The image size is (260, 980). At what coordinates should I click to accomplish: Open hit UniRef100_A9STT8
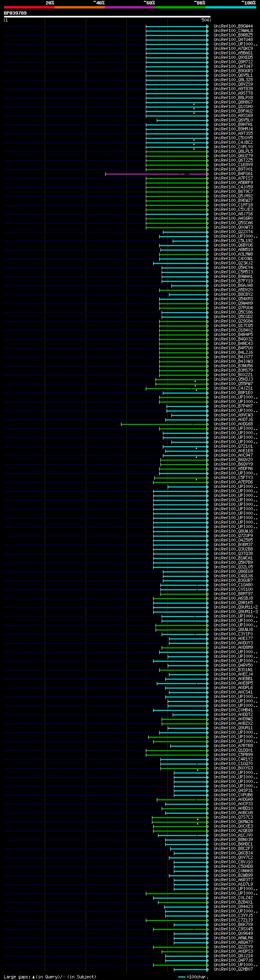click(x=233, y=93)
